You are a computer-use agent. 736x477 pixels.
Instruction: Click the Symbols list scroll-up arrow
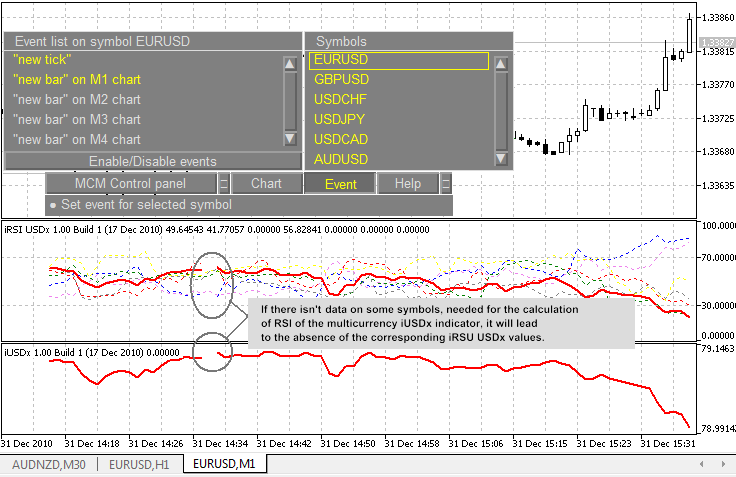501,64
